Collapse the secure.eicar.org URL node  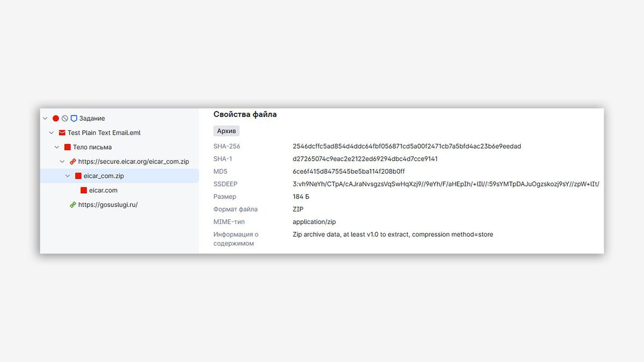[x=62, y=161]
